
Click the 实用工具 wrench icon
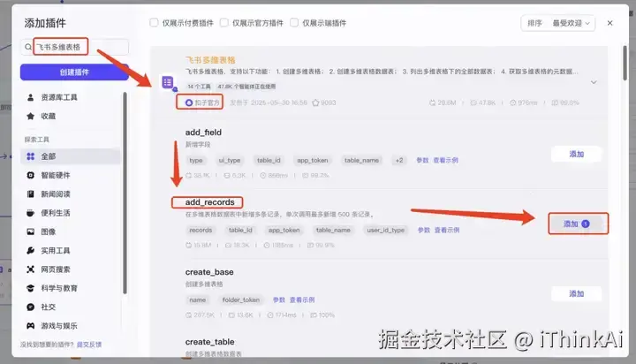[30, 251]
